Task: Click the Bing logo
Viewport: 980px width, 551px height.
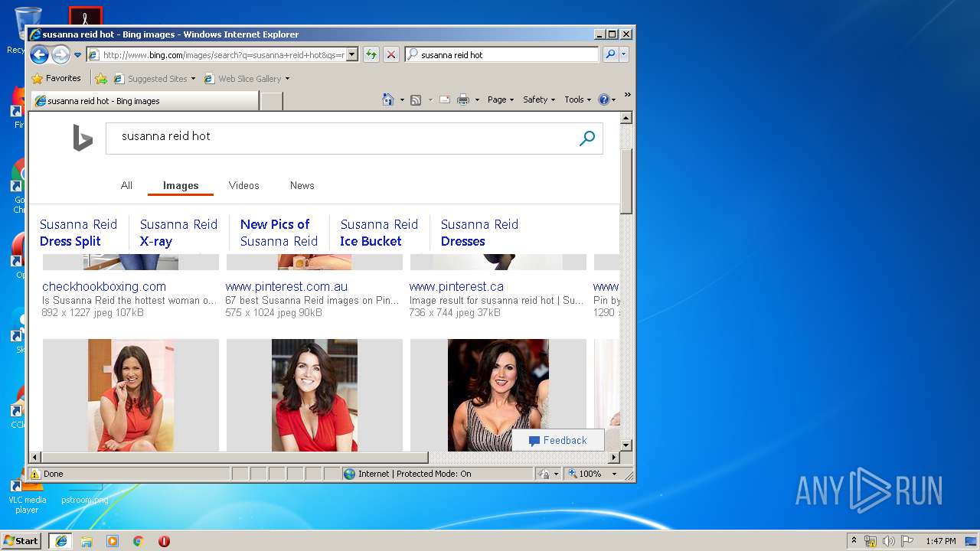Action: pos(83,139)
